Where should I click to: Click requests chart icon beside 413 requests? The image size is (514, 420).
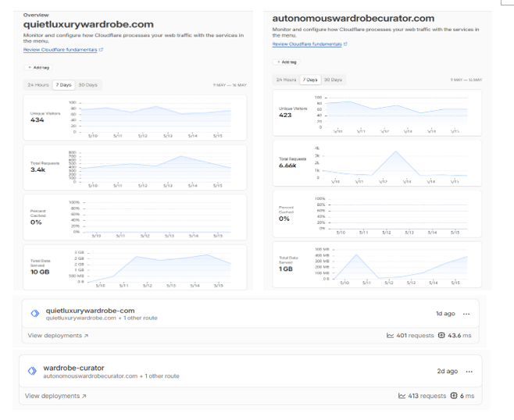402,396
